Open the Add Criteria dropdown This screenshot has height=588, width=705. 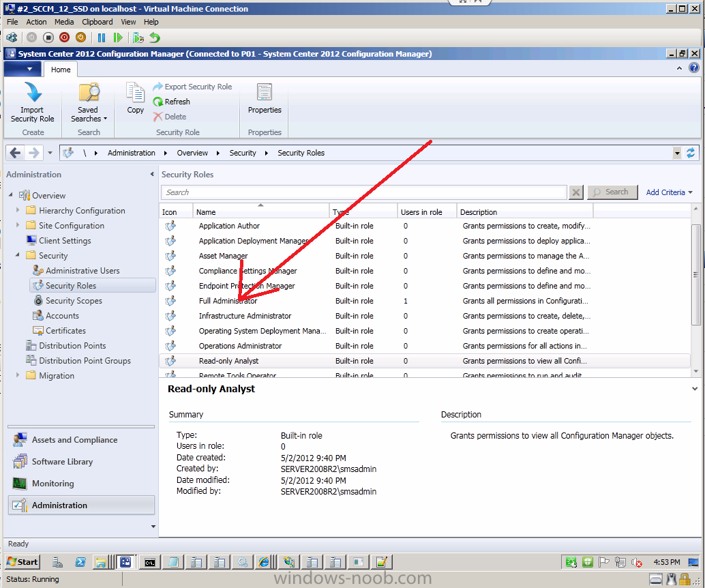(x=669, y=192)
